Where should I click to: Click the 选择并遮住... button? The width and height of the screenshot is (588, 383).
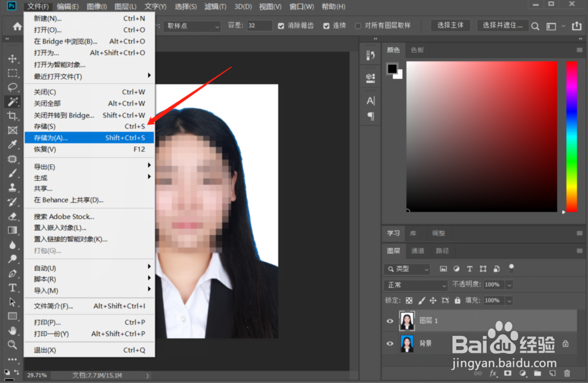click(x=502, y=25)
